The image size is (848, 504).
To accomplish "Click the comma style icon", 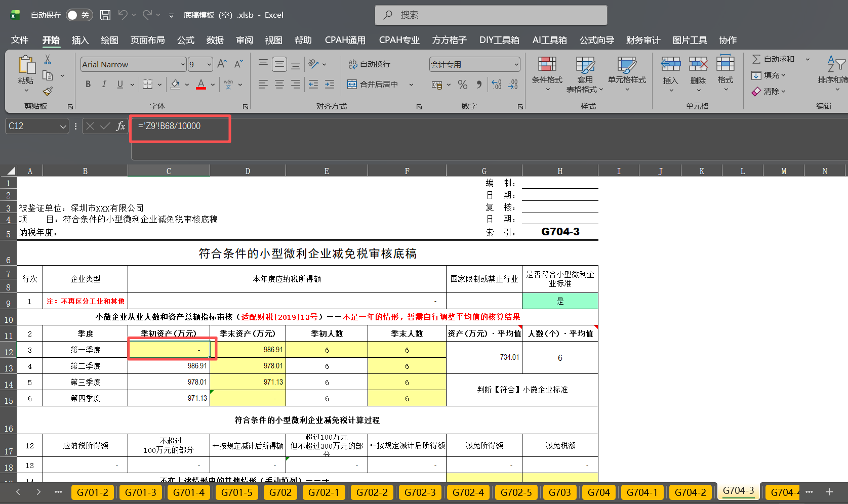I will [x=479, y=85].
